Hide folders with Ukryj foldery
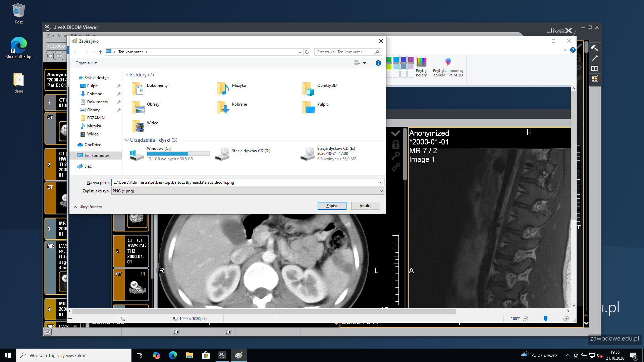The width and height of the screenshot is (644, 362). point(88,207)
